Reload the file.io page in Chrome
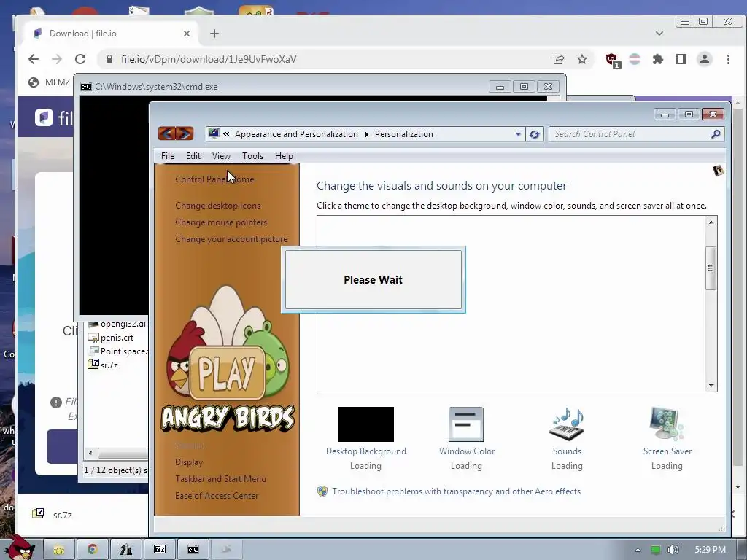 pyautogui.click(x=80, y=59)
